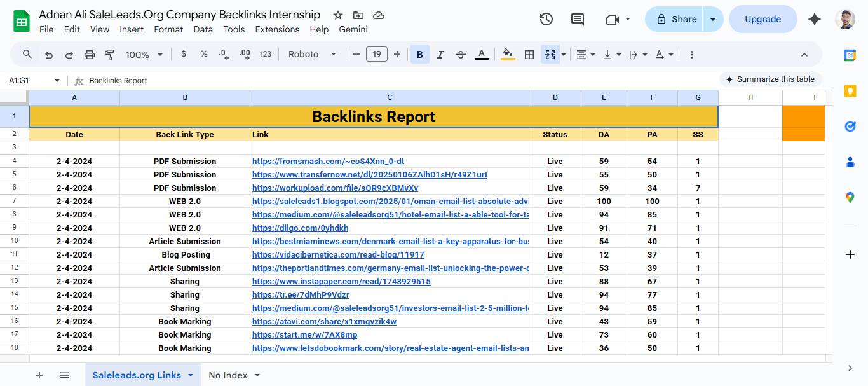Toggle italic text formatting
The image size is (868, 386).
[x=440, y=55]
